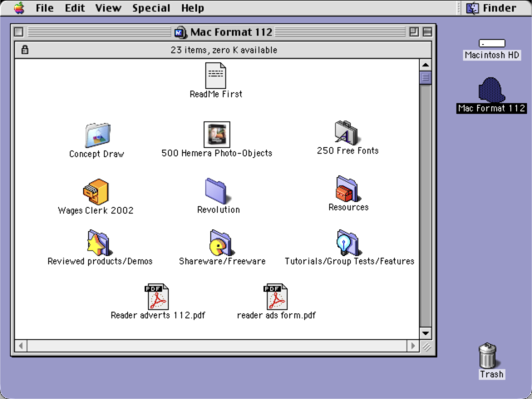Screen dimensions: 532x399
Task: Select the Shareware/Freeware folder icon
Action: pyautogui.click(x=221, y=243)
